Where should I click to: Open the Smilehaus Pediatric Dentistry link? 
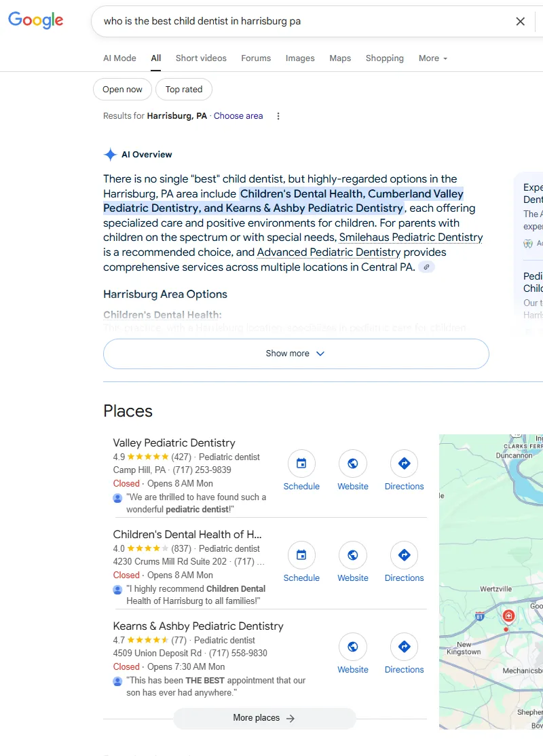411,238
